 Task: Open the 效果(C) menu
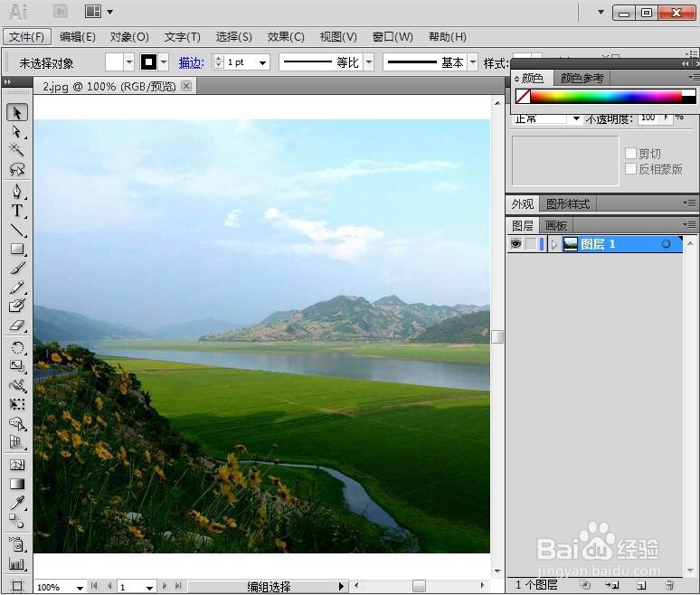[x=286, y=36]
